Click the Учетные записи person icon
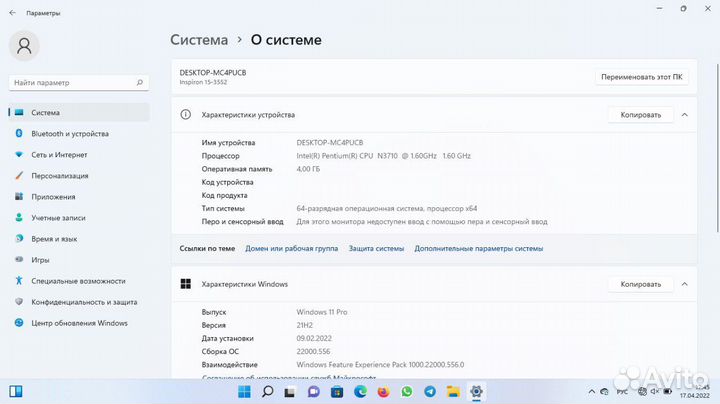This screenshot has width=720, height=404. click(19, 218)
